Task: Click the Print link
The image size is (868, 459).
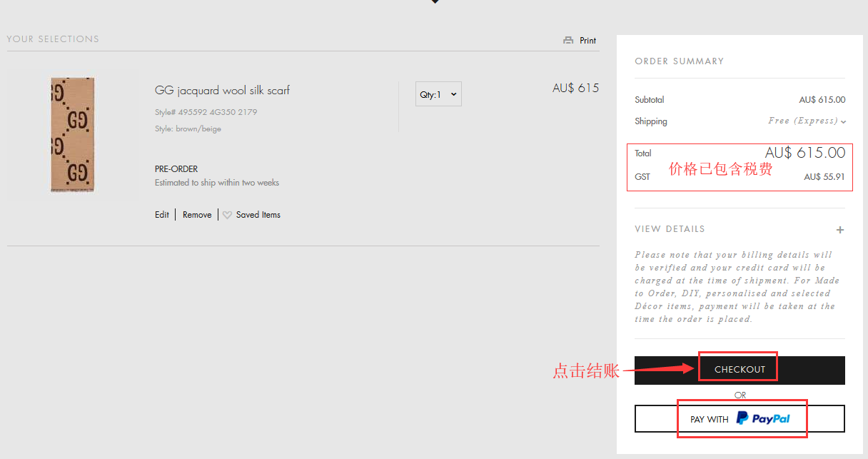Action: click(x=588, y=41)
